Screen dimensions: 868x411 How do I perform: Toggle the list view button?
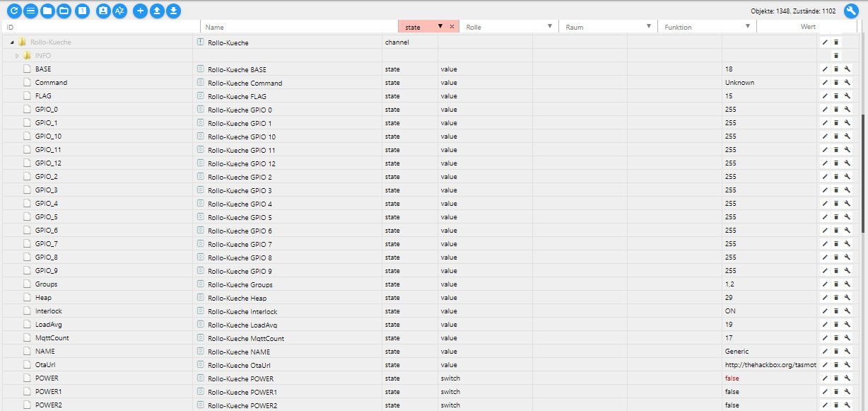coord(30,11)
